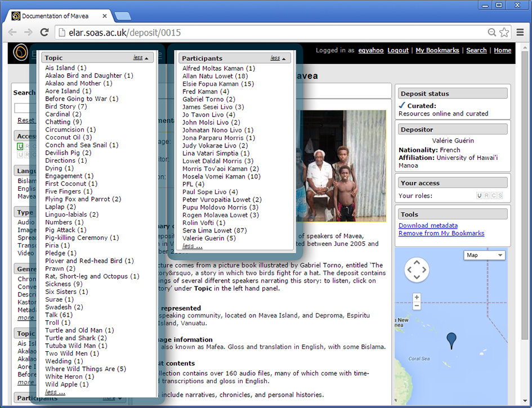The width and height of the screenshot is (532, 408).
Task: Zoom out on the map
Action: [417, 306]
